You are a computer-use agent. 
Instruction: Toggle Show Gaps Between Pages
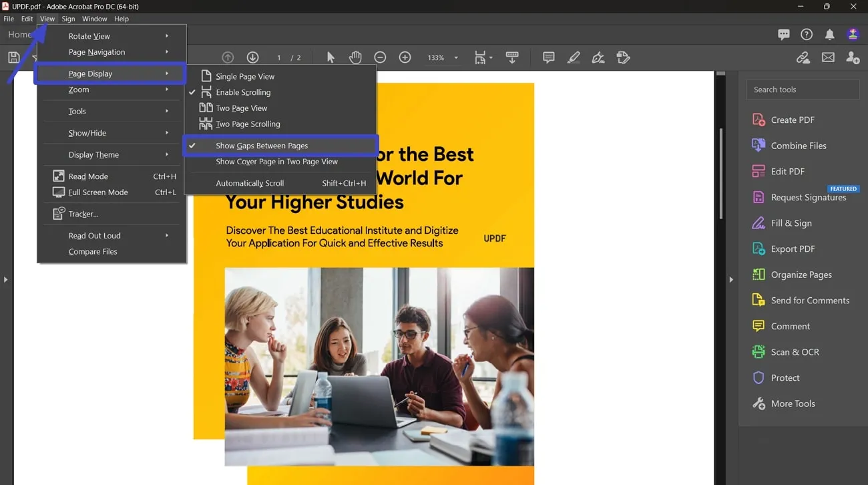click(260, 146)
